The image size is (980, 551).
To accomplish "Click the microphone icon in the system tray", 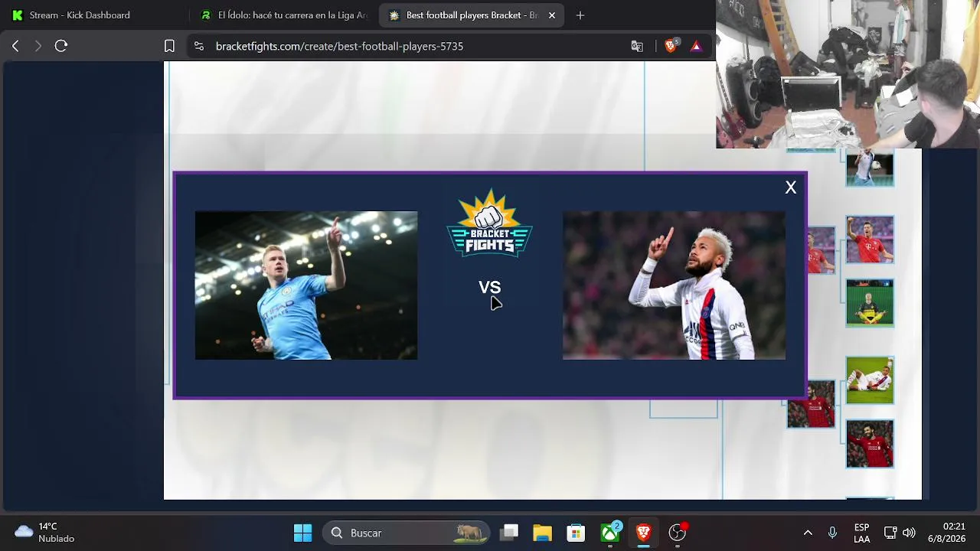I will [x=832, y=533].
